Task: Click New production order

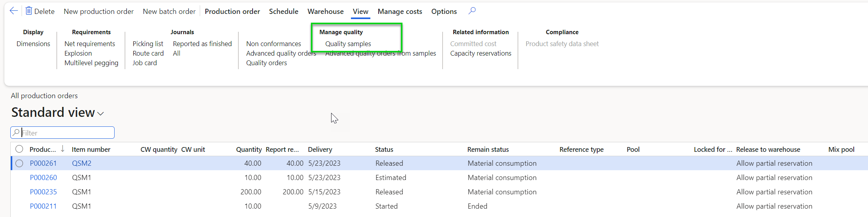Action: [x=99, y=12]
